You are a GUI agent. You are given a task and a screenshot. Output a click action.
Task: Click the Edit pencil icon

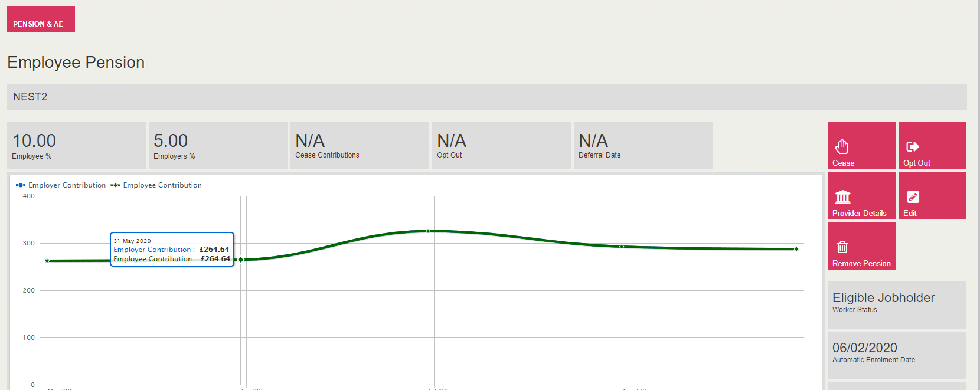pyautogui.click(x=913, y=196)
